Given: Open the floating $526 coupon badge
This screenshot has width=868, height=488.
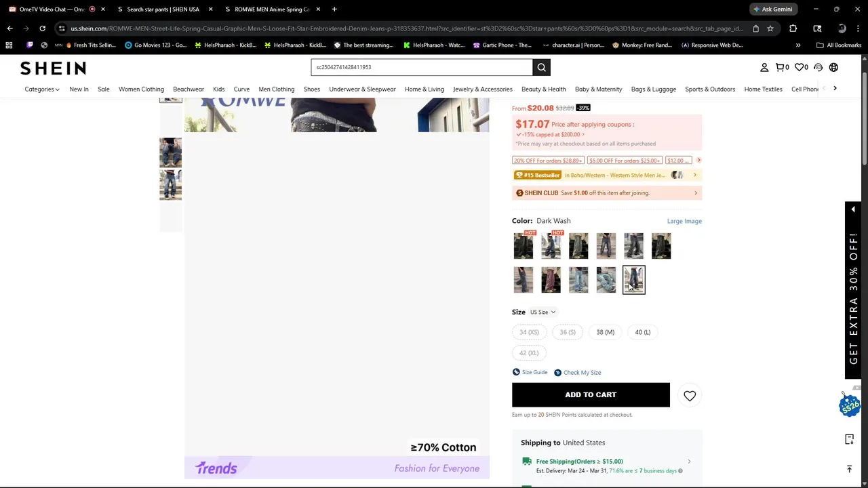Looking at the screenshot, I should tap(850, 405).
